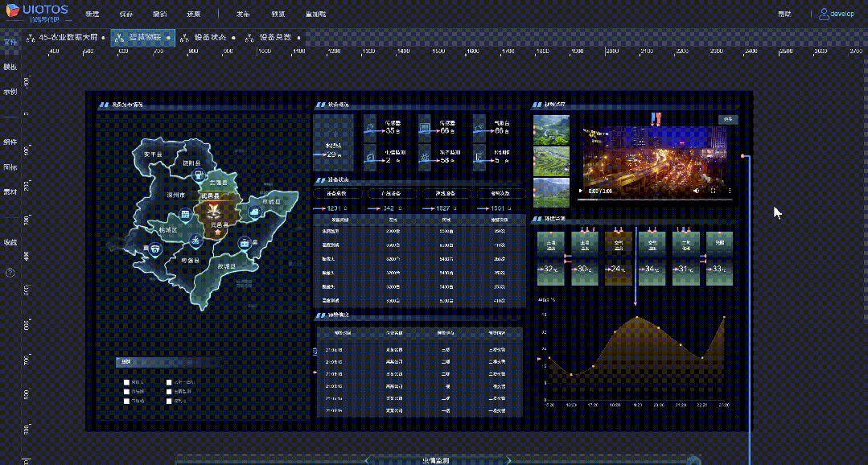Select the central emblem on 武强县
This screenshot has width=868, height=465.
click(214, 209)
